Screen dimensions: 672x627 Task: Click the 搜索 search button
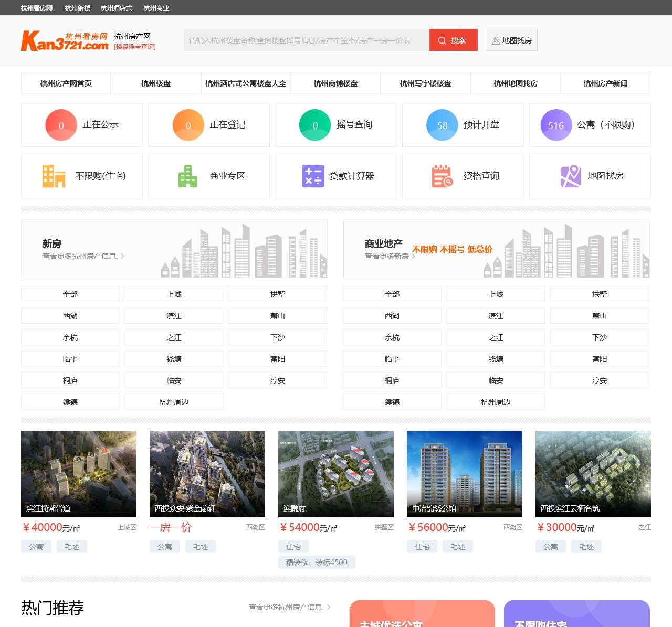point(453,40)
